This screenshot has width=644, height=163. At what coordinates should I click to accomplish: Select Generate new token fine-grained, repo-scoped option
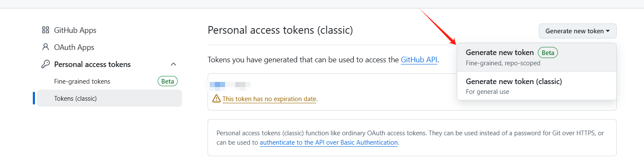[537, 57]
